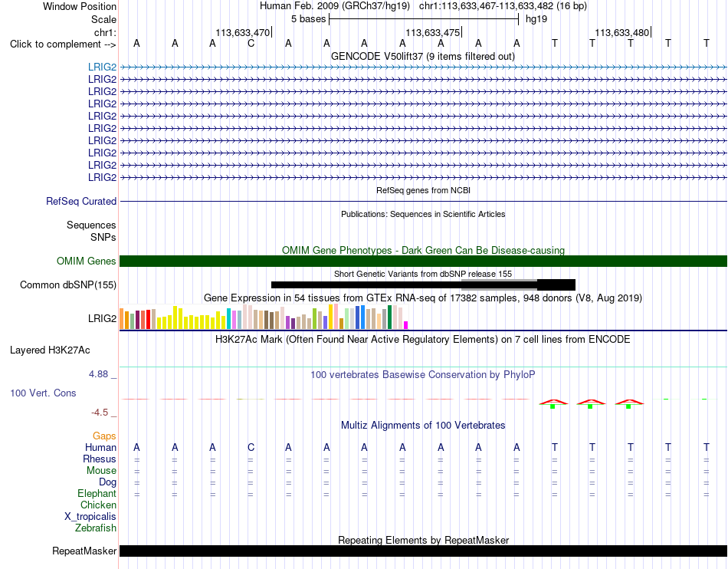Image resolution: width=728 pixels, height=569 pixels.
Task: Open the 'OMIM Gene Phenotypes' track title
Action: pos(423,250)
